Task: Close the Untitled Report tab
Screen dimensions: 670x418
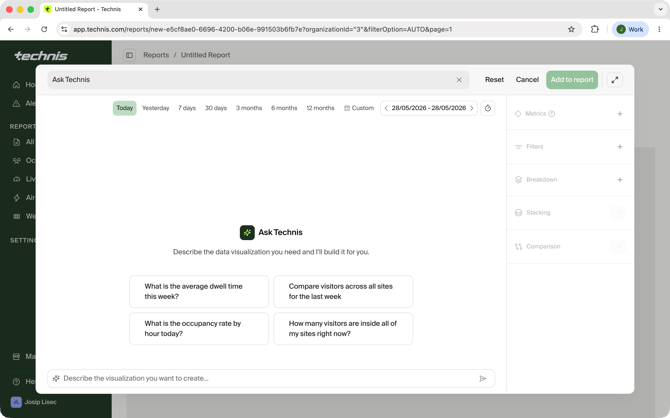Action: tap(140, 9)
